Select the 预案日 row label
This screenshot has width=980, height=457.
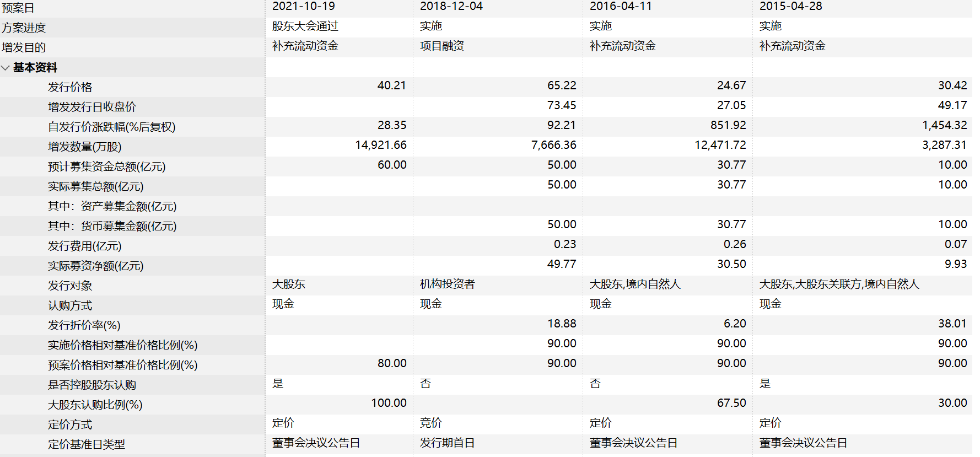(18, 8)
